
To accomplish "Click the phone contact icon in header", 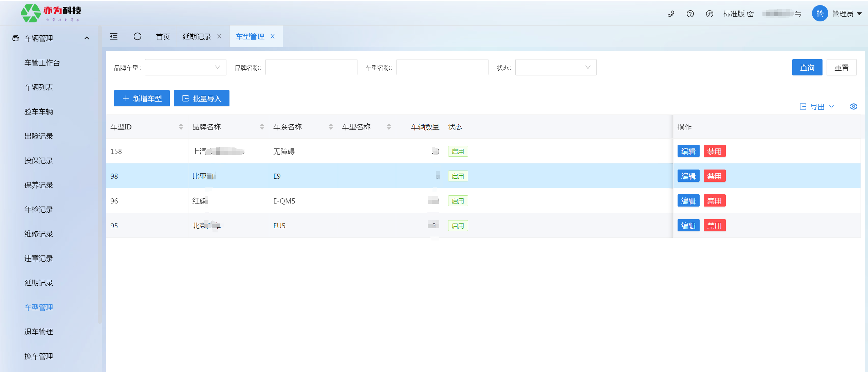I will [x=671, y=14].
